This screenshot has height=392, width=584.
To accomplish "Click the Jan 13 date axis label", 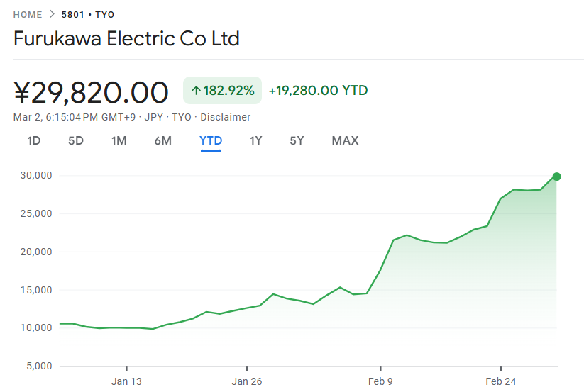I will pos(126,381).
